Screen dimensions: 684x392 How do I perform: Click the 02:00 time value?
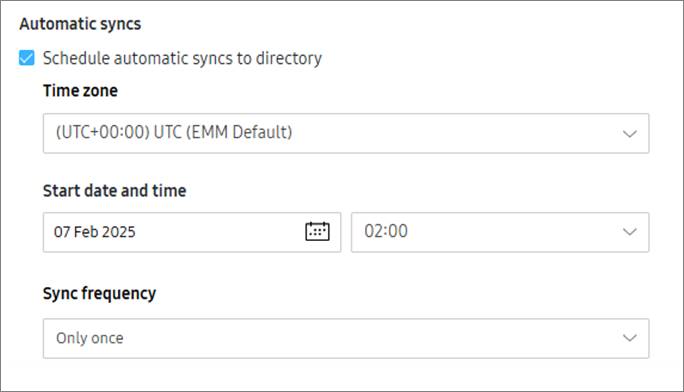pyautogui.click(x=386, y=231)
